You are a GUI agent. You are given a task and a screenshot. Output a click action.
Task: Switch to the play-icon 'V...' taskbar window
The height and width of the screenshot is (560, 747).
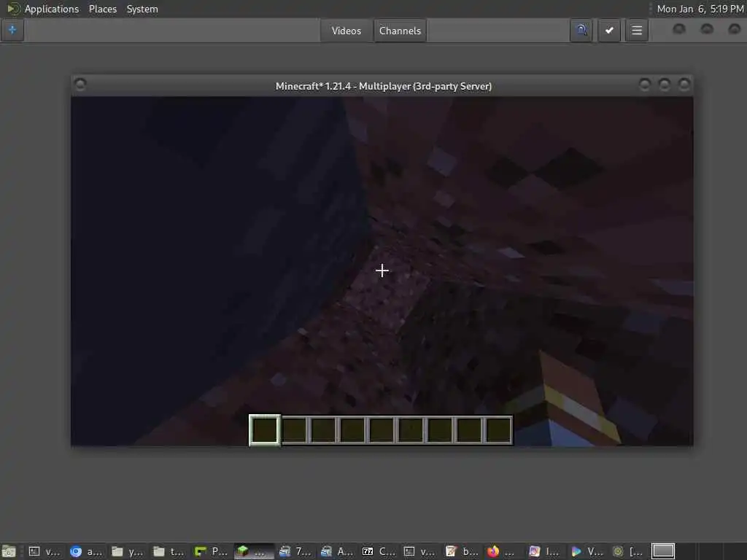587,551
